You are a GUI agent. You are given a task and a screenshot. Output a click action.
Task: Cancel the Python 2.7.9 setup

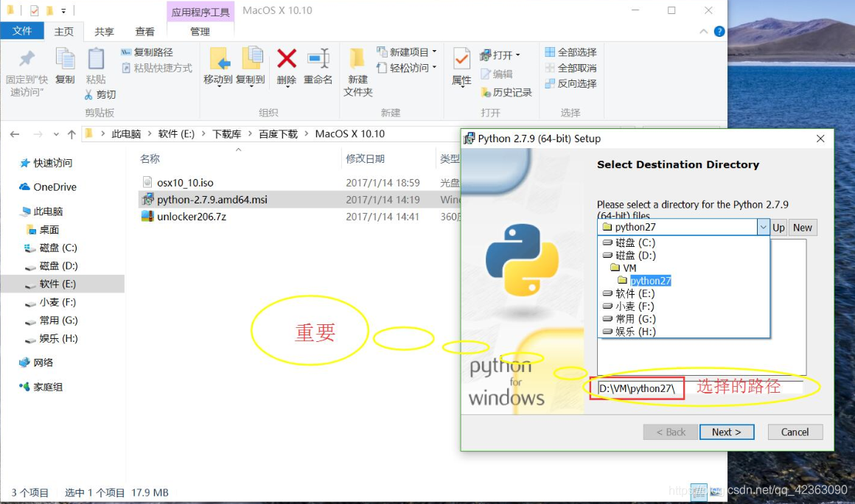click(x=795, y=432)
